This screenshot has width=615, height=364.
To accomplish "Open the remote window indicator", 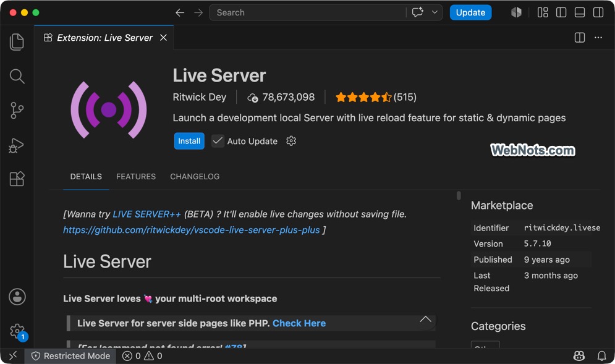I will [12, 356].
